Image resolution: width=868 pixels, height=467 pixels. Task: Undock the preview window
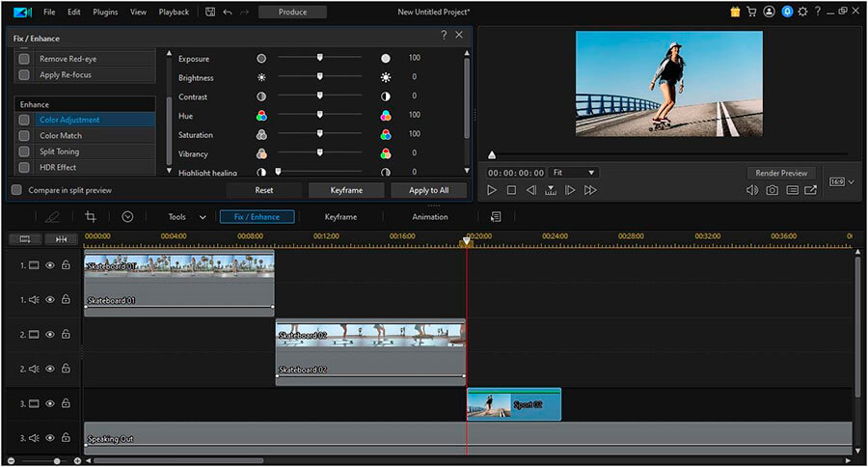[x=810, y=190]
